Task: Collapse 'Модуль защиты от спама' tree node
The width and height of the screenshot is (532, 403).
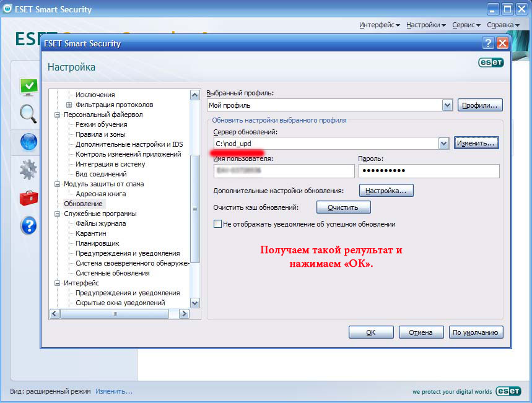Action: [58, 184]
